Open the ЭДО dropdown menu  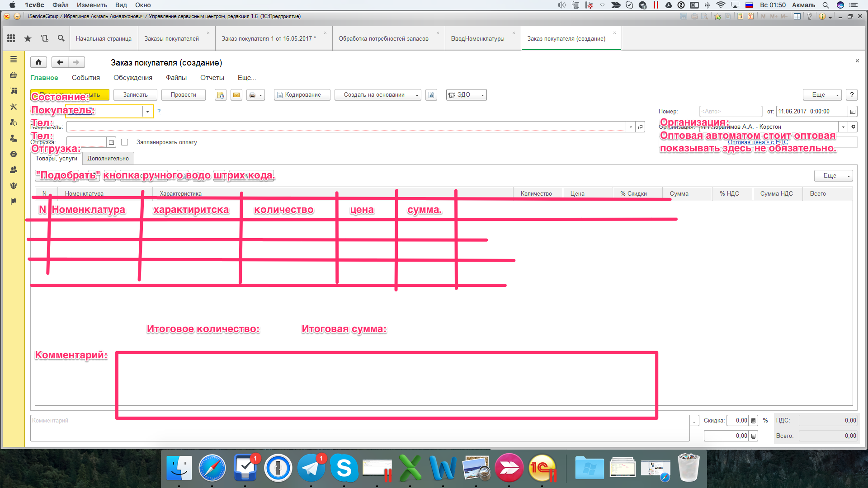466,95
